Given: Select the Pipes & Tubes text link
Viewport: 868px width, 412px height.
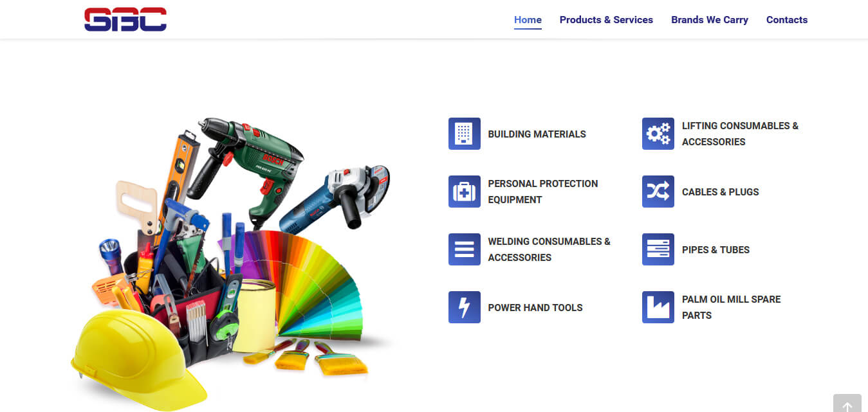Looking at the screenshot, I should pyautogui.click(x=716, y=250).
